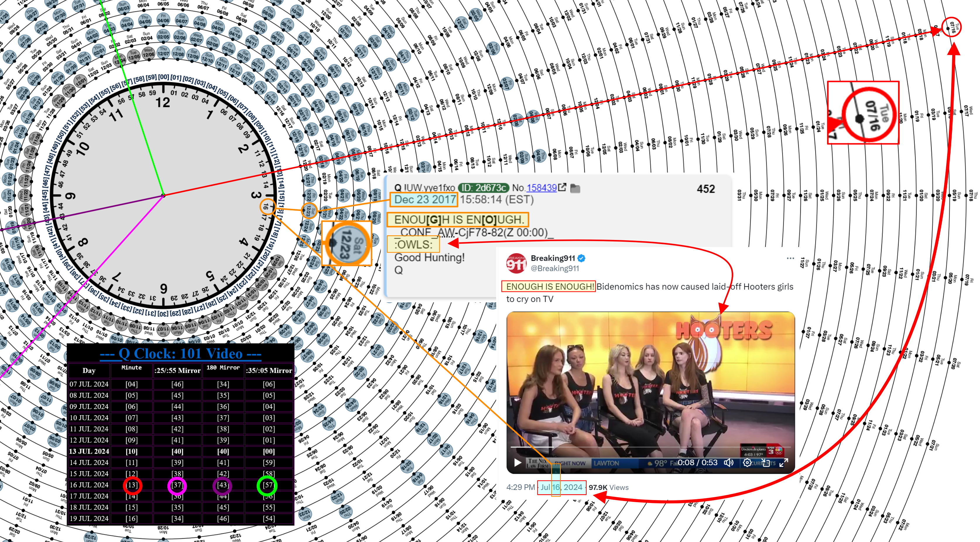Open post number link 158439

point(542,188)
